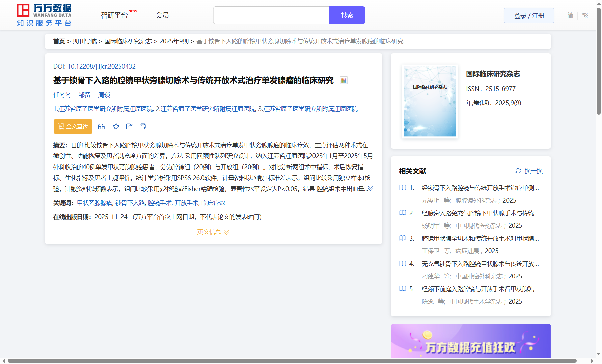
Task: Click the horizontal scrollbar at the bottom
Action: point(292,361)
